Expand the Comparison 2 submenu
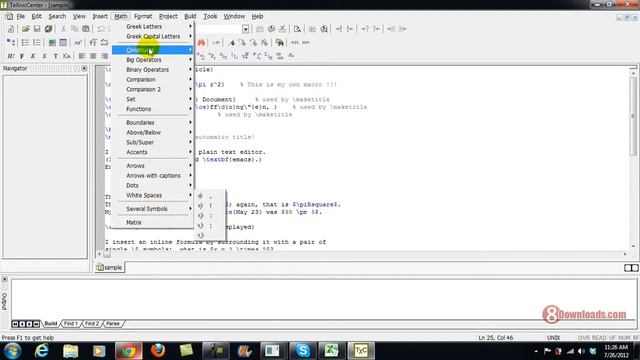 [x=153, y=89]
